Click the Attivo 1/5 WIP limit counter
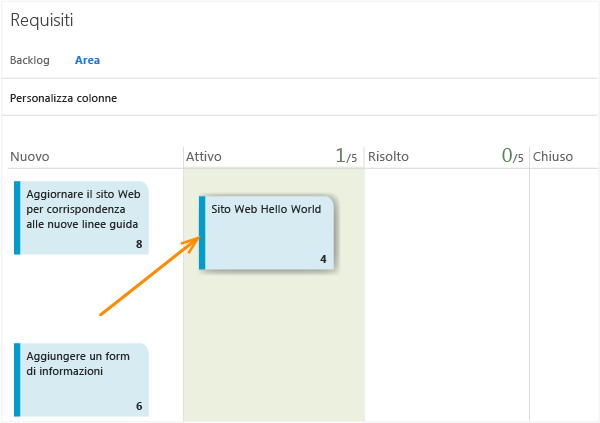The width and height of the screenshot is (600, 423). 346,156
